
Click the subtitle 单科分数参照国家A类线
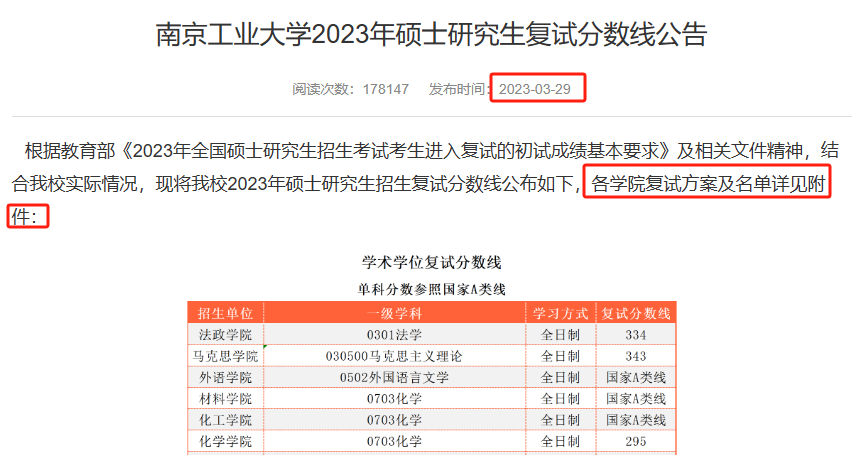[431, 290]
